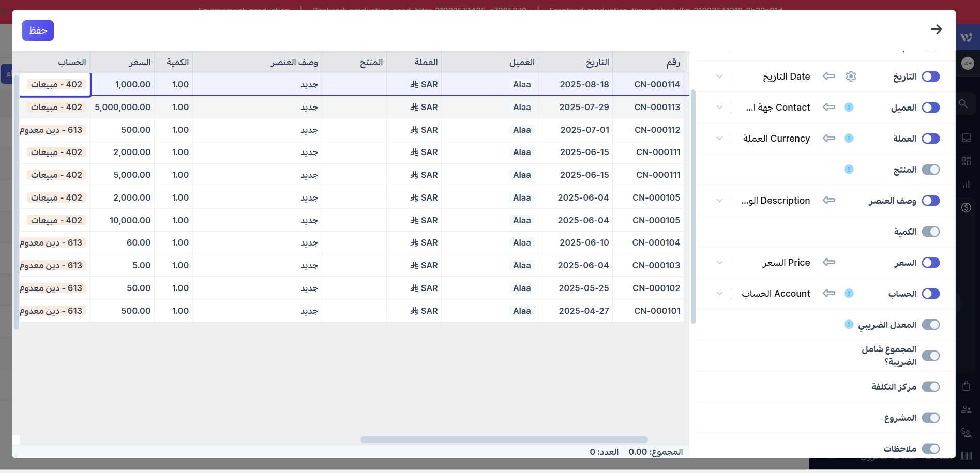The image size is (980, 473).
Task: Click the التاريخ column header in table
Action: coord(597,63)
